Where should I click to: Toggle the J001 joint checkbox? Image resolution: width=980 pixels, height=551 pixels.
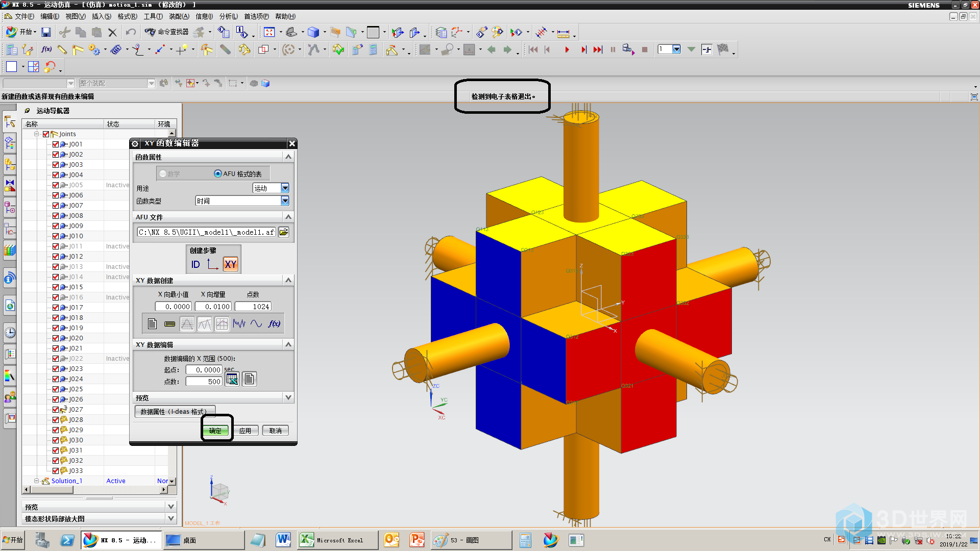[x=56, y=144]
